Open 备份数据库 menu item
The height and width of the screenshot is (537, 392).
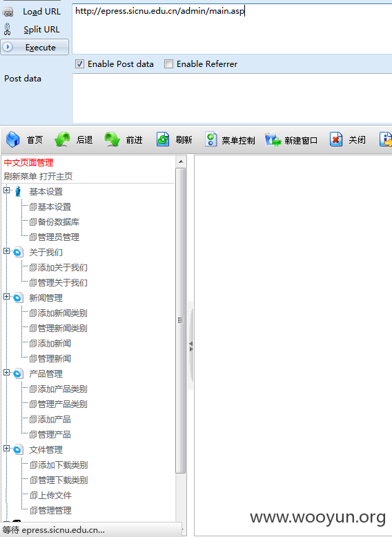click(59, 222)
